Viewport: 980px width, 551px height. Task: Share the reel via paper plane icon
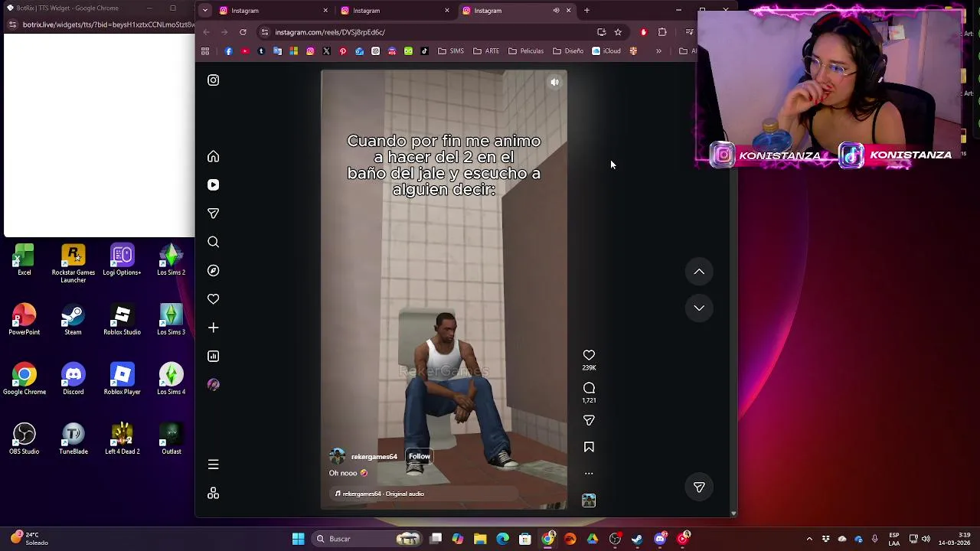(589, 420)
